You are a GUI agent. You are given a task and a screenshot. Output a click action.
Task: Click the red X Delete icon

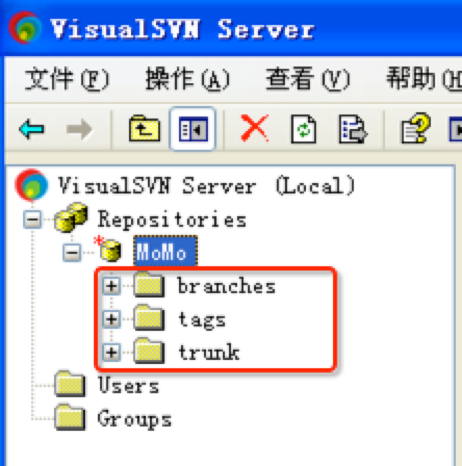pos(255,128)
